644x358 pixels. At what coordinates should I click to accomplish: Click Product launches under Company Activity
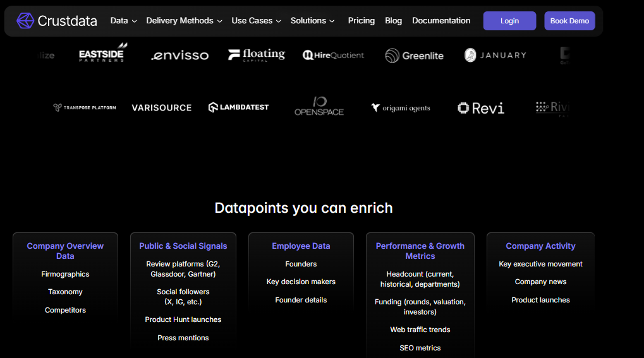pos(540,300)
